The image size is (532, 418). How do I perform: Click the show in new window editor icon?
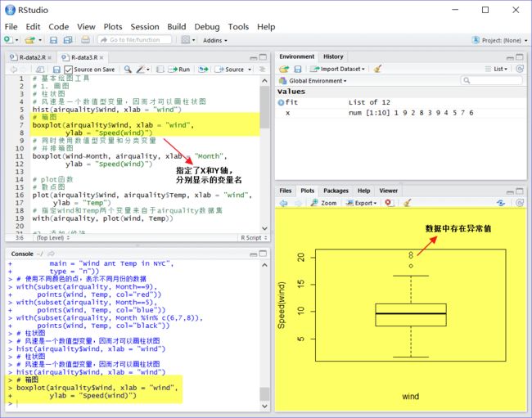pos(40,70)
